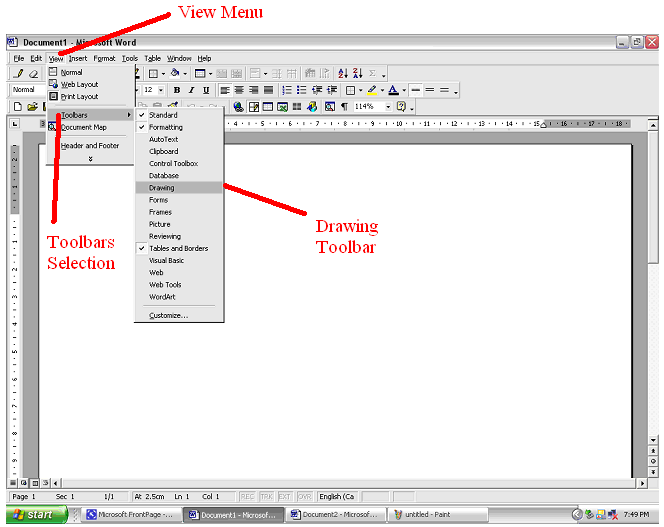Choose Customize... in Toolbars submenu

coord(179,316)
